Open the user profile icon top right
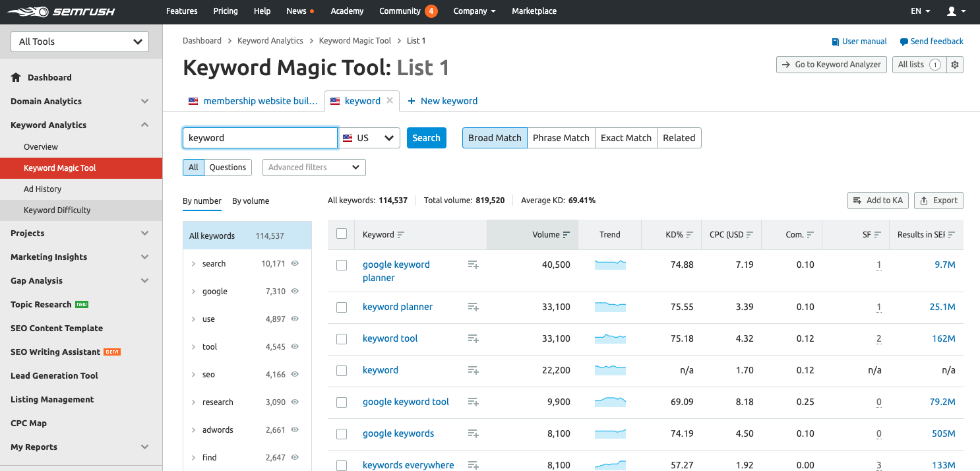Viewport: 980px width, 471px height. pyautogui.click(x=952, y=11)
